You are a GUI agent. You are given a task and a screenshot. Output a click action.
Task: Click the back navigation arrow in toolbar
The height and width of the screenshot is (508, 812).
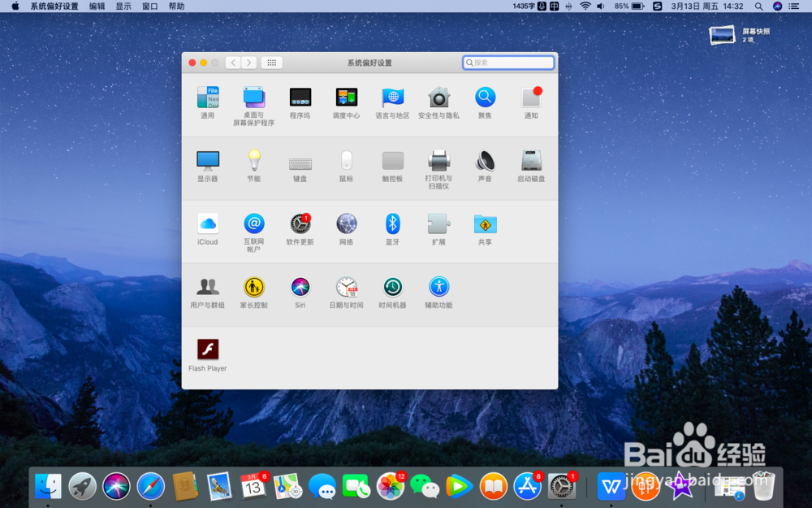(x=233, y=63)
